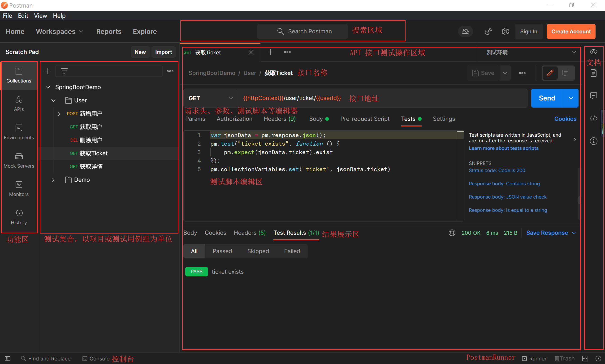Viewport: 605px width, 364px height.
Task: Open the APIs sidebar panel
Action: 19,104
